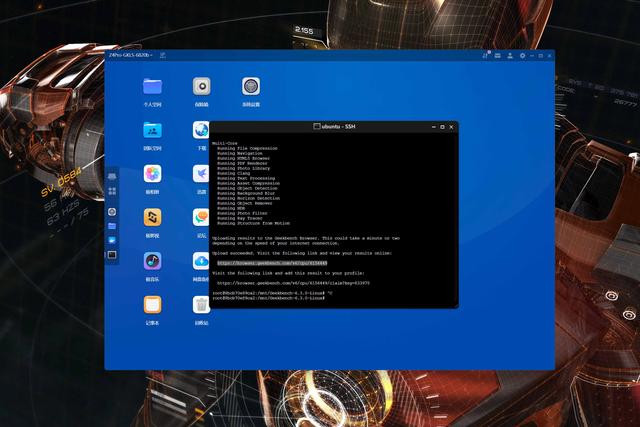Open the blue team folder with people symbol
This screenshot has height=427, width=640.
[x=153, y=130]
